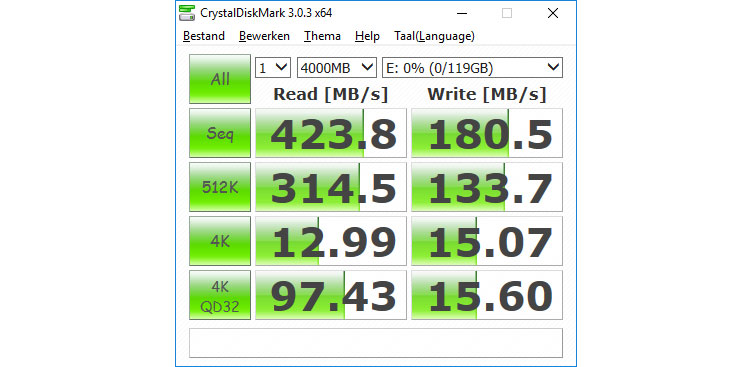Run the 4K benchmark test
Image resolution: width=752 pixels, height=367 pixels.
(x=220, y=241)
